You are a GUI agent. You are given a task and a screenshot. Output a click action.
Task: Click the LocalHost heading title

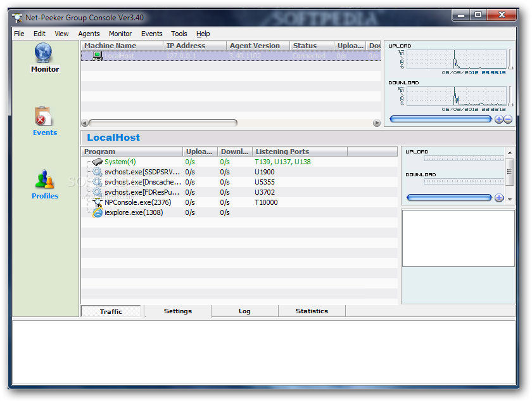pyautogui.click(x=113, y=138)
